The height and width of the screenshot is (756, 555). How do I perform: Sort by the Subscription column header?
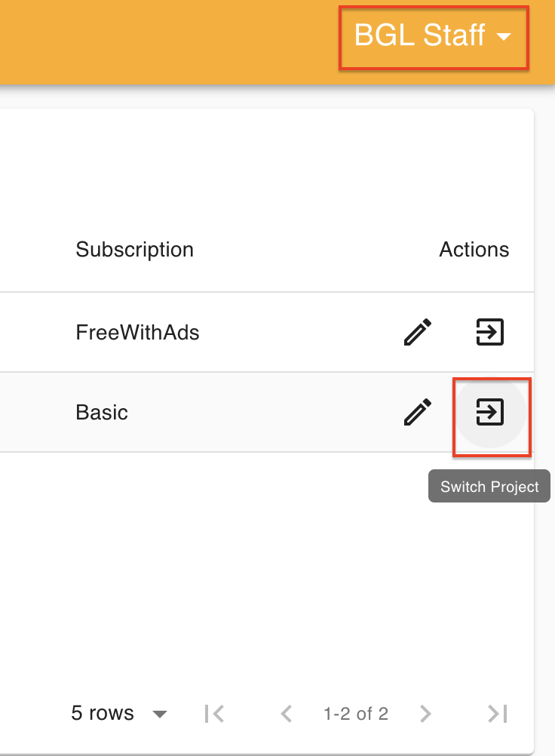(x=134, y=250)
